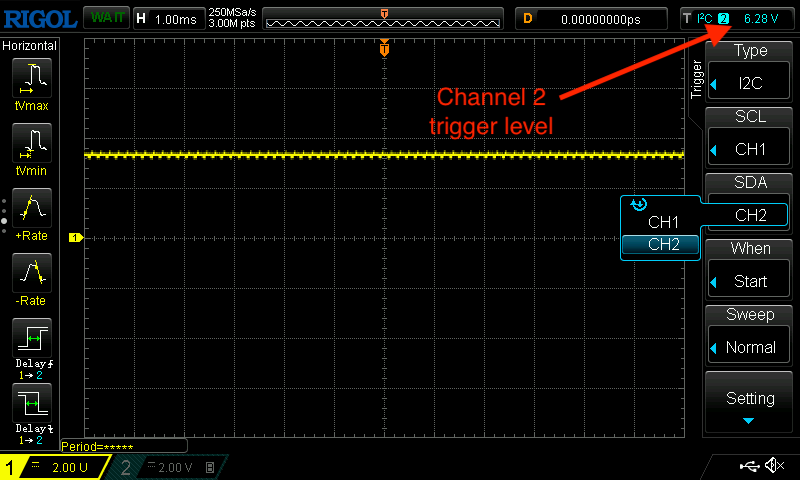This screenshot has height=480, width=800.
Task: Change the Sweep Normal mode
Action: tap(750, 335)
